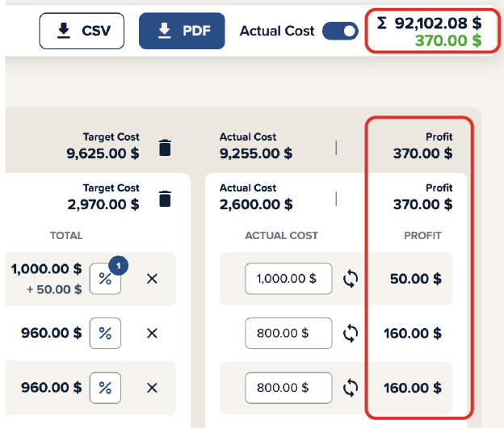Open percent markup for last 960.00 $ row
The height and width of the screenshot is (429, 504).
[105, 388]
